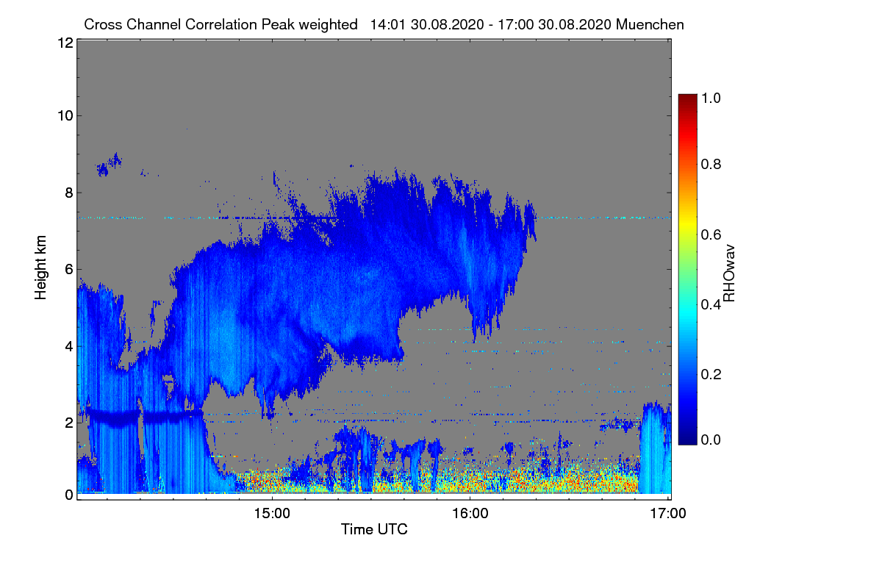Click the 17:00 time axis tick label
The width and height of the screenshot is (882, 588).
pos(668,513)
